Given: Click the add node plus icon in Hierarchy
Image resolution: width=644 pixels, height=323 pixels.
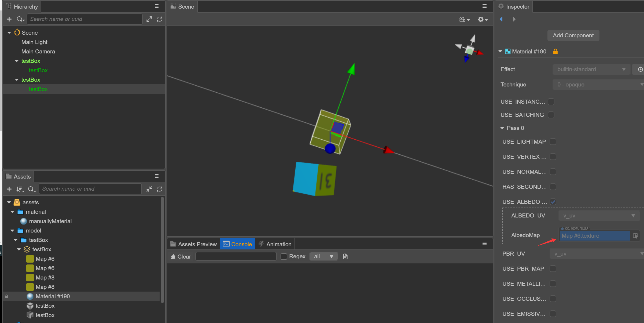Looking at the screenshot, I should [x=9, y=19].
